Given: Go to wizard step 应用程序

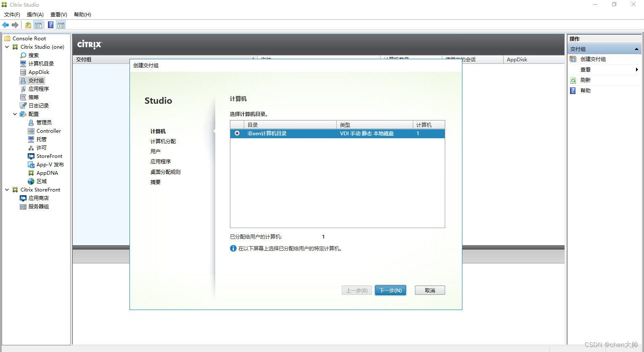Looking at the screenshot, I should [x=161, y=161].
